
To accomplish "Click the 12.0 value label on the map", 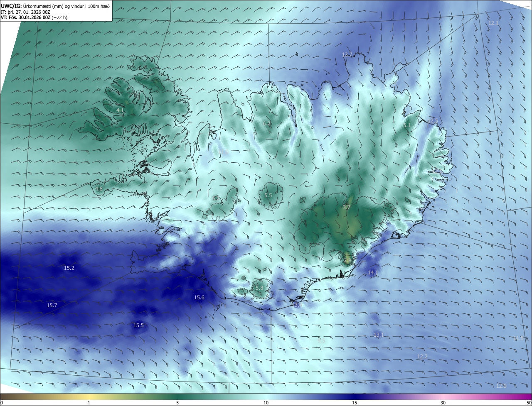I will point(501,386).
